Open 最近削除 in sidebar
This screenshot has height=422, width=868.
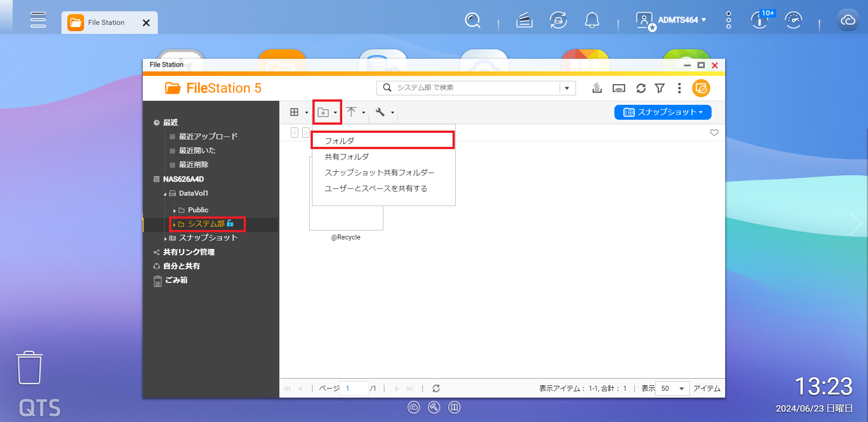(x=193, y=164)
